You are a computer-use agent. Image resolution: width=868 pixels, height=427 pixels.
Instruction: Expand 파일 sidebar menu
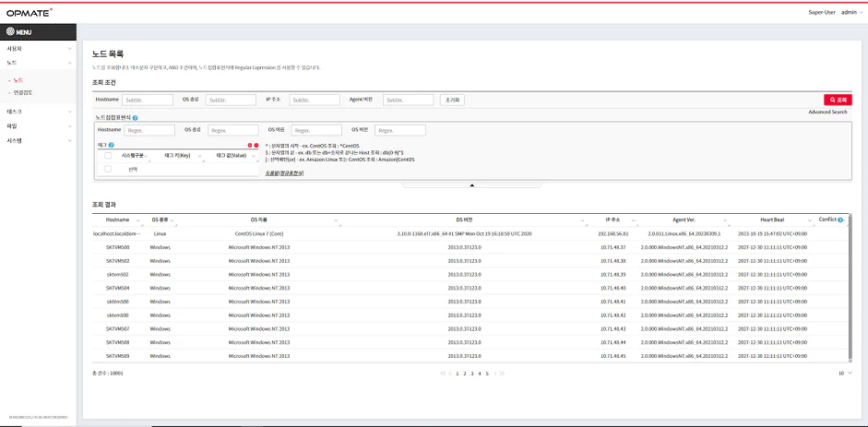[38, 125]
